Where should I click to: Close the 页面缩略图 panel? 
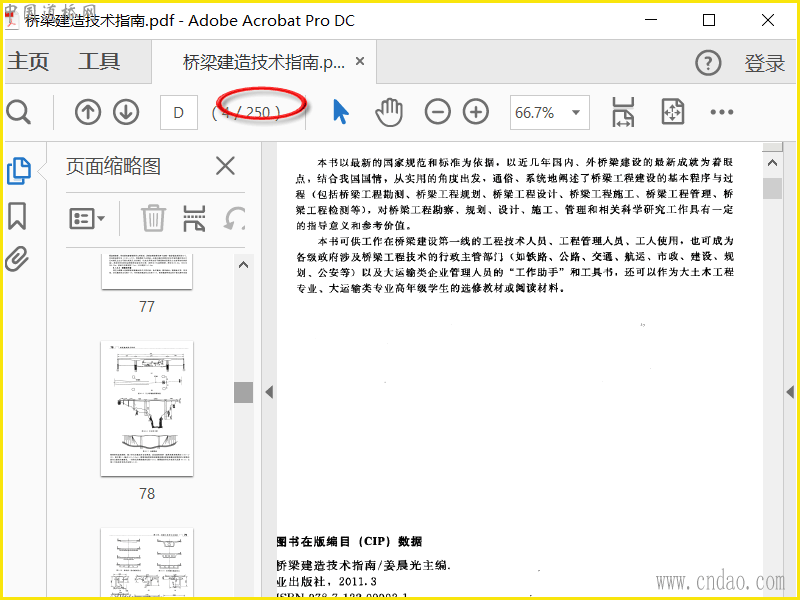[x=225, y=166]
